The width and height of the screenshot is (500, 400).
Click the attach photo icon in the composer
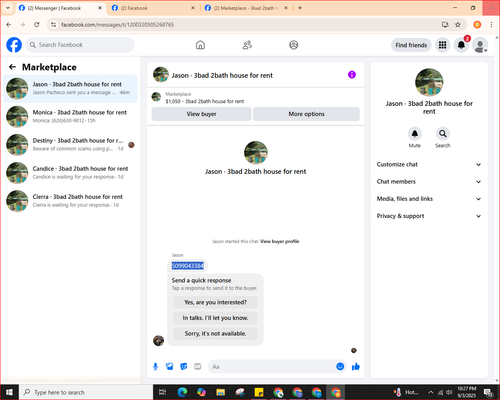point(170,367)
